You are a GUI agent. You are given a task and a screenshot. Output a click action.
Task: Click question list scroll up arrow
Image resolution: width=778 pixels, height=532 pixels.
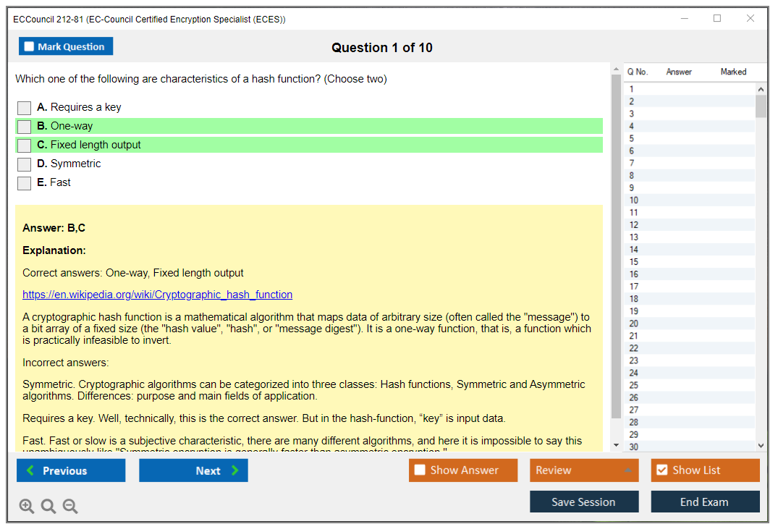coord(761,90)
